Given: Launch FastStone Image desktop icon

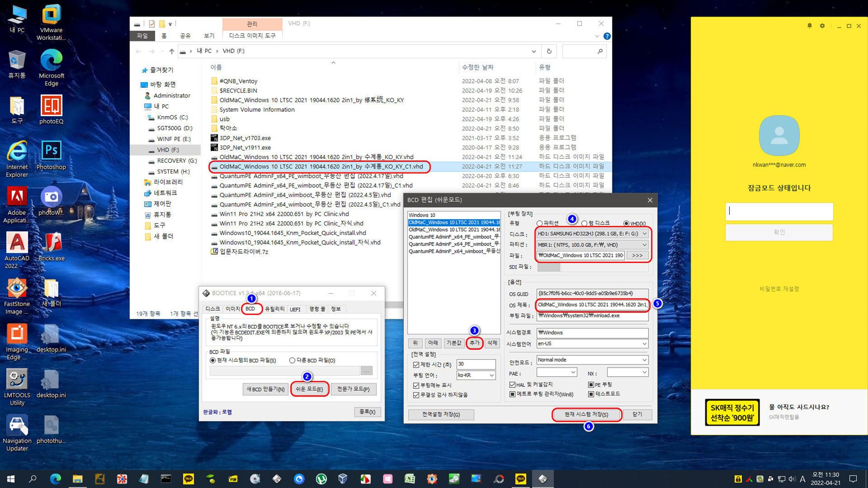Looking at the screenshot, I should pyautogui.click(x=17, y=296).
